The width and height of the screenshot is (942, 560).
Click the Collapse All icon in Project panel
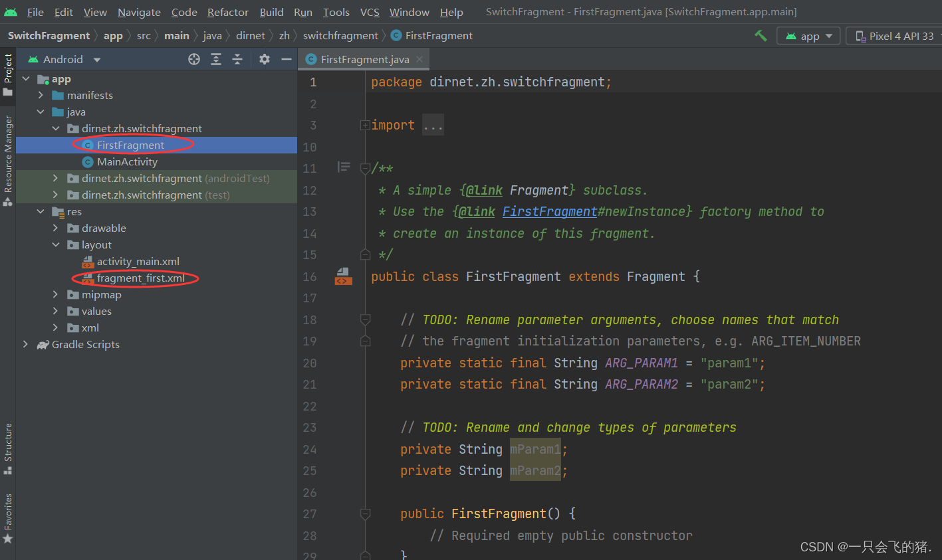click(237, 59)
